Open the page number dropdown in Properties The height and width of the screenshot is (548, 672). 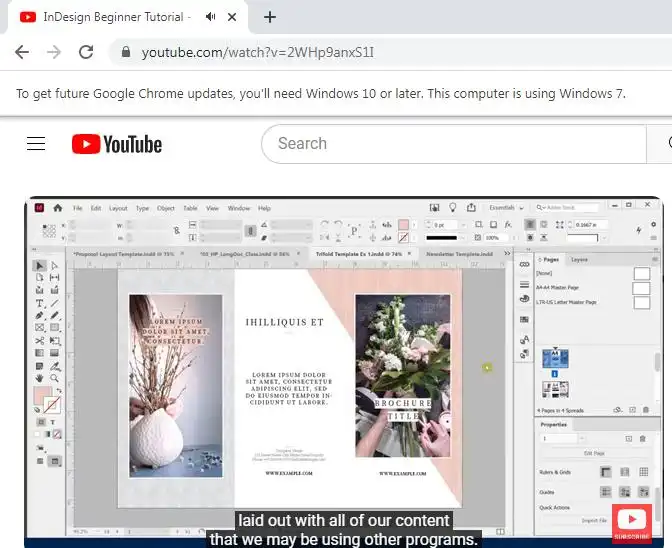(x=582, y=438)
